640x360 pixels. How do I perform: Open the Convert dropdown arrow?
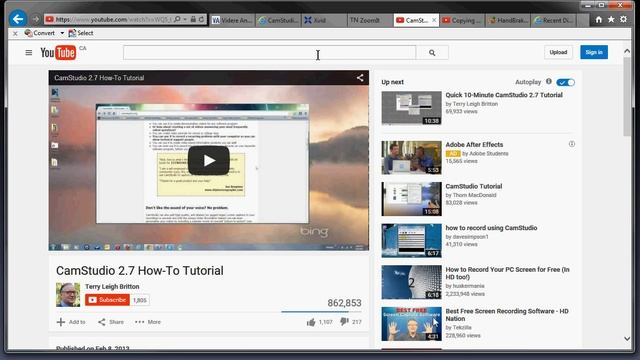62,33
